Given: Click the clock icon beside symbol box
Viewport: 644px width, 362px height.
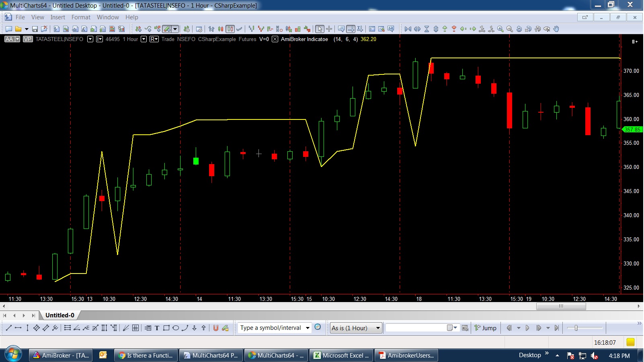Looking at the screenshot, I should 318,327.
